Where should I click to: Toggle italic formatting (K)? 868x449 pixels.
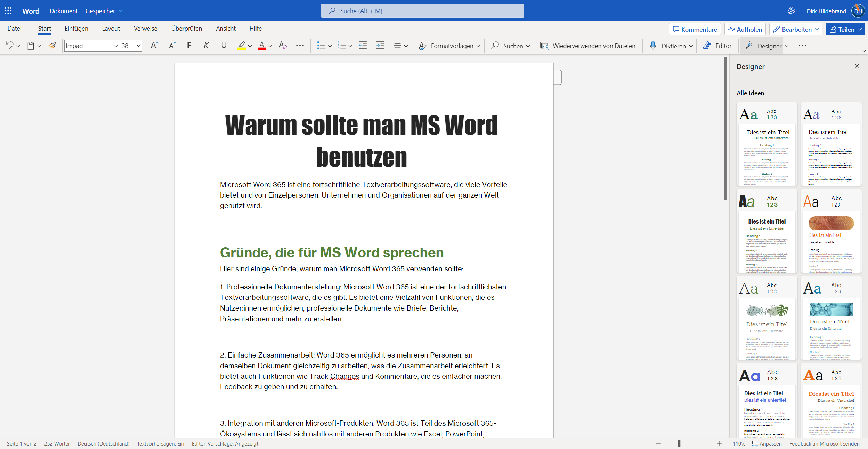(x=206, y=46)
